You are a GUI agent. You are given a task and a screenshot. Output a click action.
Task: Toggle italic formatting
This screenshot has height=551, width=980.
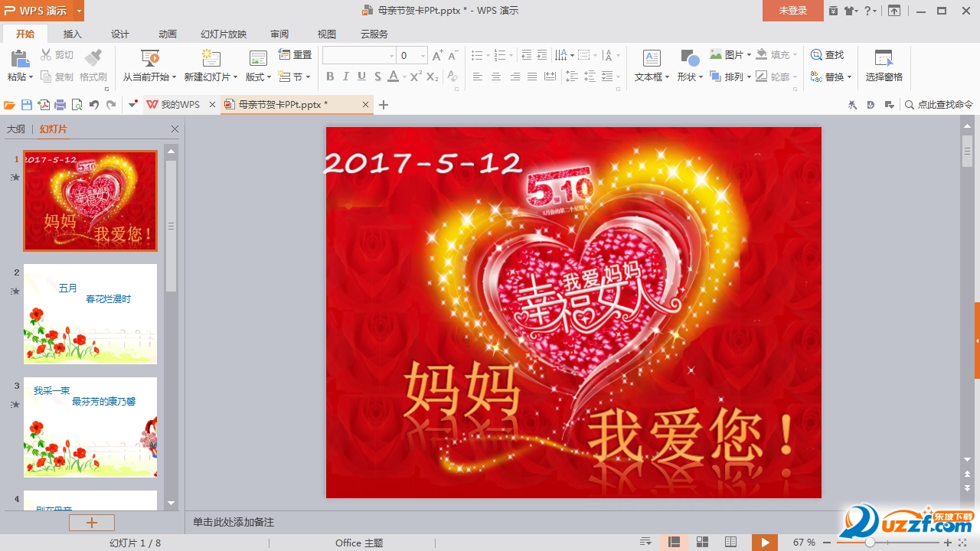coord(345,77)
